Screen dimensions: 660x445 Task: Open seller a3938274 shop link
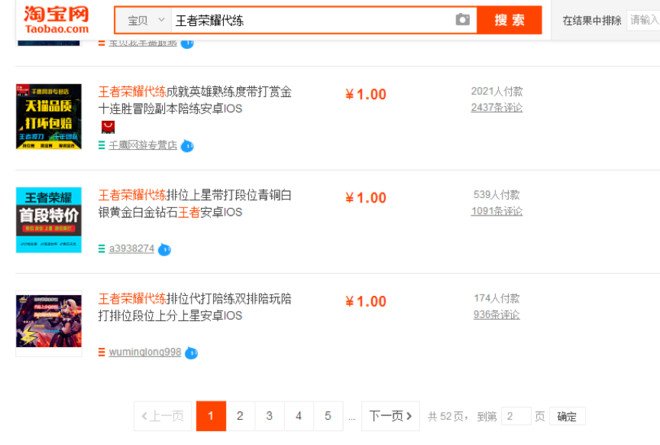(131, 248)
